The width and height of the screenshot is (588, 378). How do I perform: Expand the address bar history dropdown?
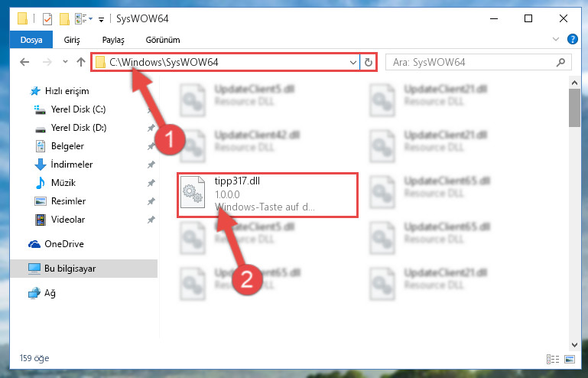352,62
